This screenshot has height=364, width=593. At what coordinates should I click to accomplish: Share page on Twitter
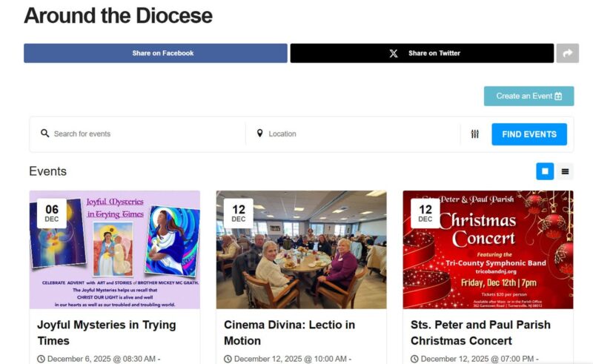422,53
